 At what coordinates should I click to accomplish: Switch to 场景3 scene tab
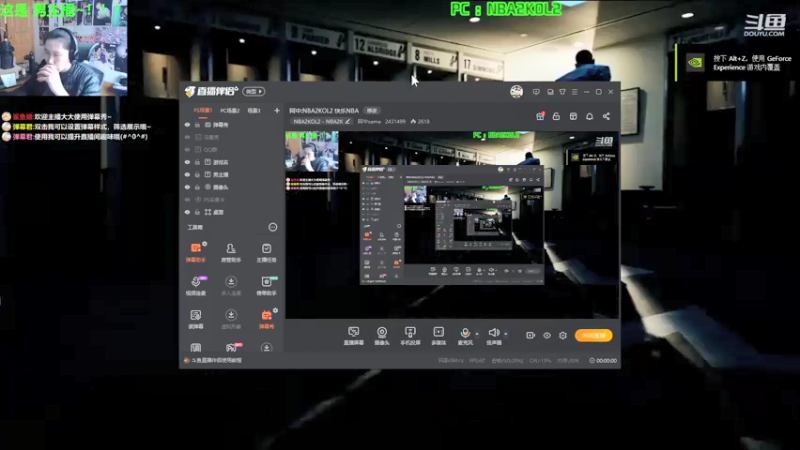[254, 111]
